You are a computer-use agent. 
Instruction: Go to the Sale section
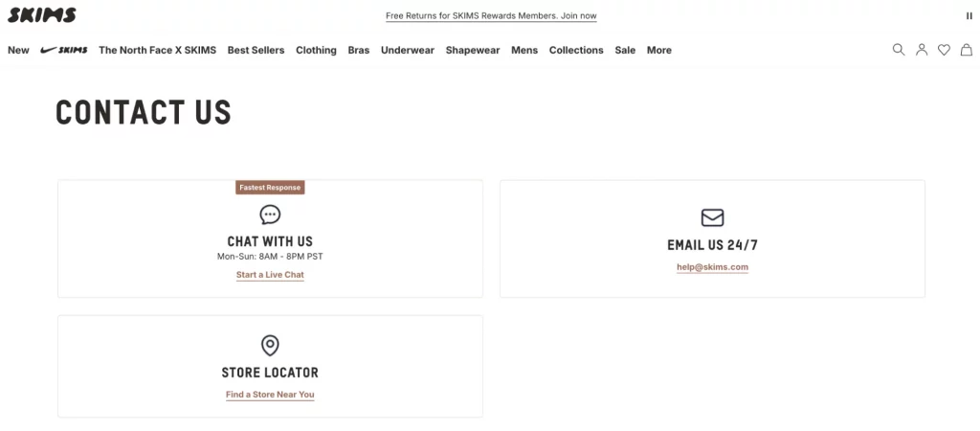pyautogui.click(x=625, y=50)
